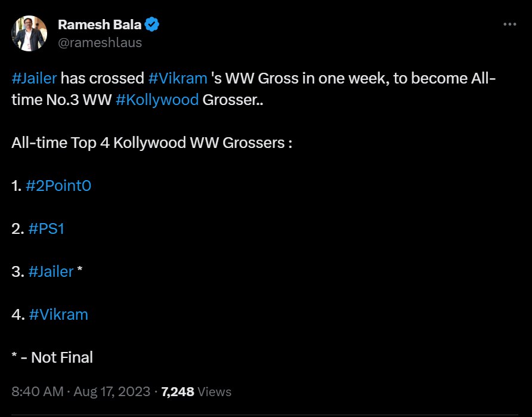View the 7,248 Views count

196,392
